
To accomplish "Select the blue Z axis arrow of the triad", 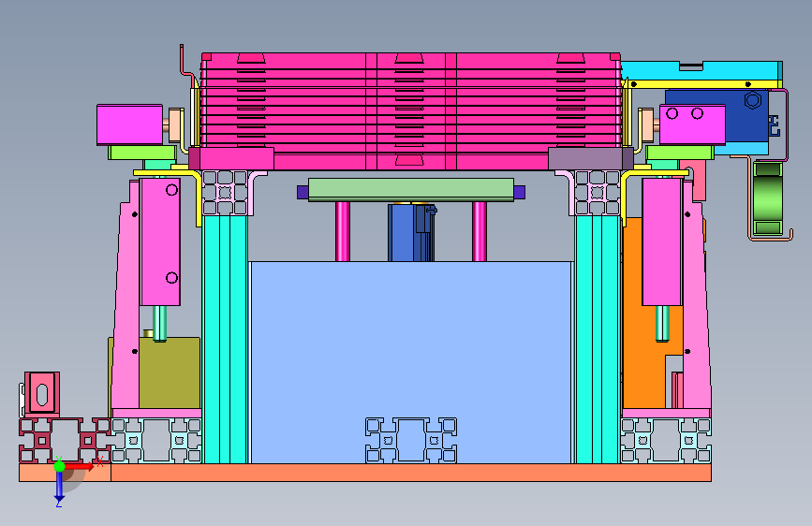I will [x=59, y=487].
